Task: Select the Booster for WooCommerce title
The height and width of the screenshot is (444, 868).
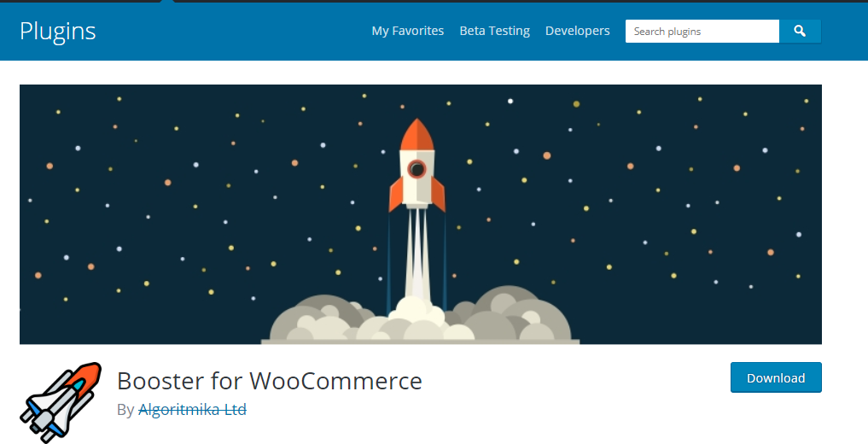Action: coord(269,381)
